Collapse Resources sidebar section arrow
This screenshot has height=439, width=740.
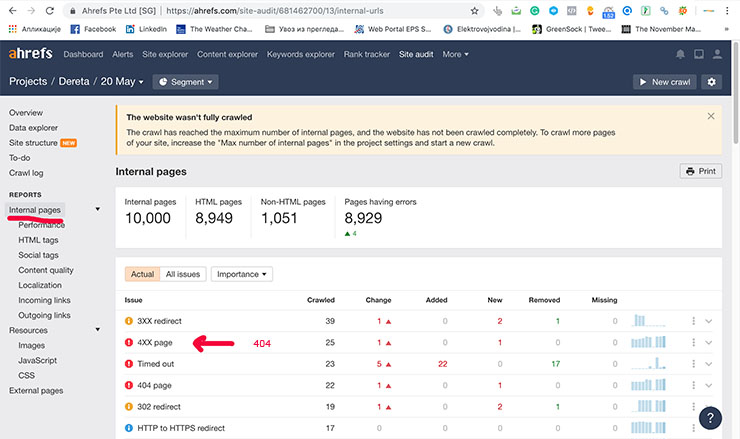pyautogui.click(x=98, y=329)
